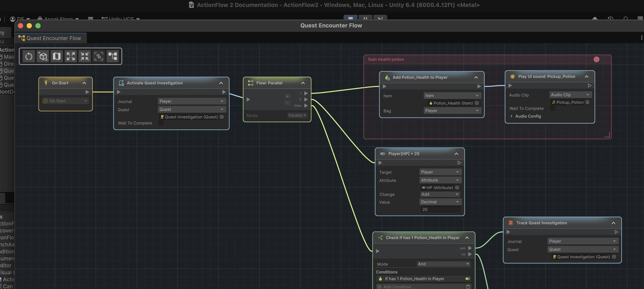Toggle the minimap toolbar icon
The width and height of the screenshot is (644, 289).
pyautogui.click(x=57, y=56)
